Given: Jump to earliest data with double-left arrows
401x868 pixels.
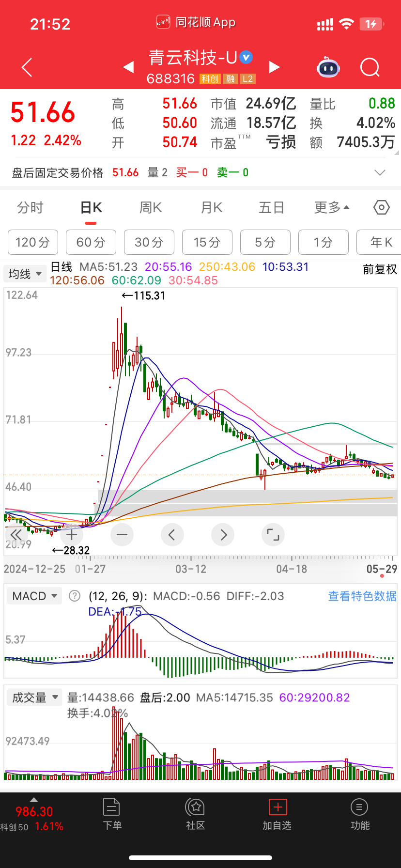Looking at the screenshot, I should tap(16, 535).
